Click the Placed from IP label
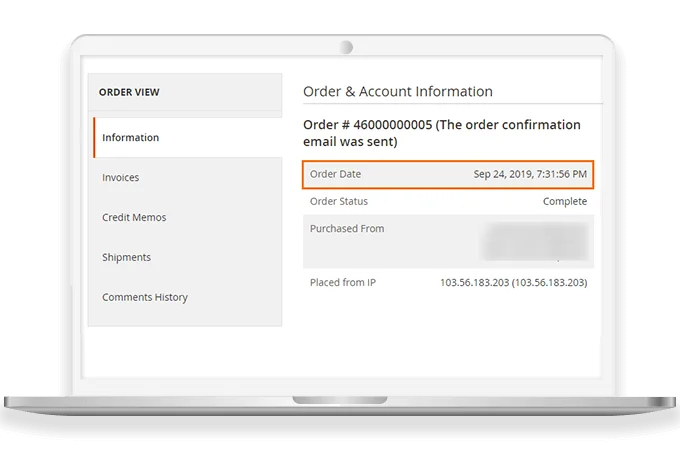The height and width of the screenshot is (450, 680). [x=345, y=283]
